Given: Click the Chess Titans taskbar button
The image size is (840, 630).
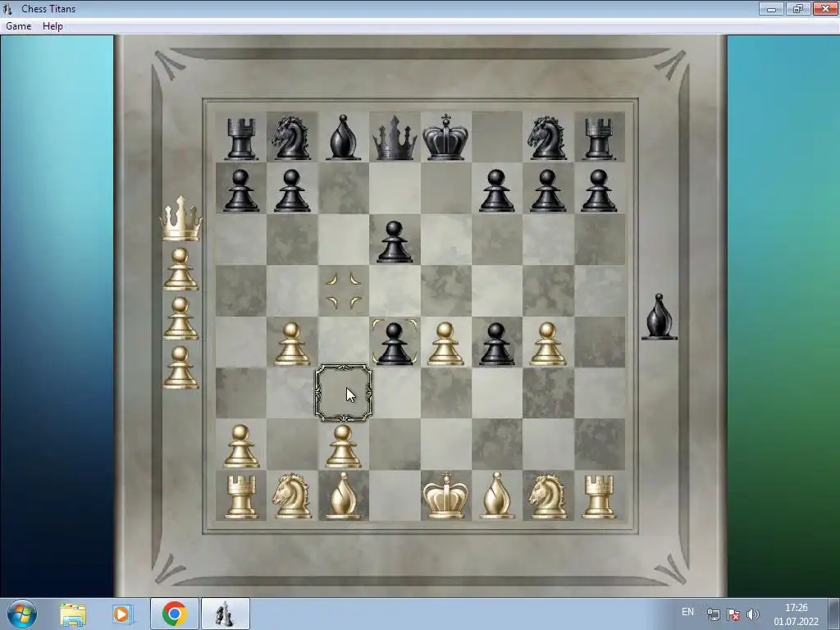Looking at the screenshot, I should pos(225,614).
